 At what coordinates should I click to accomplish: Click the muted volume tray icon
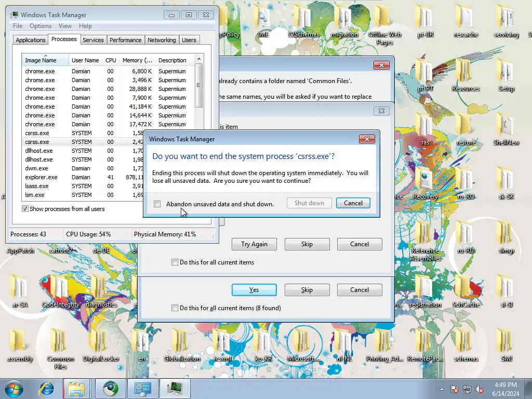coord(480,390)
